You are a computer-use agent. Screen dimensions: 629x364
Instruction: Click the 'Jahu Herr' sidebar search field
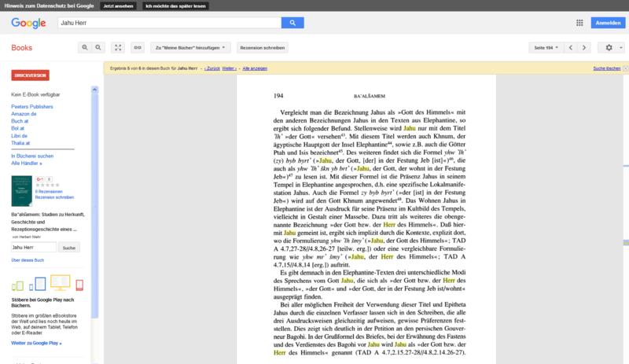(34, 248)
